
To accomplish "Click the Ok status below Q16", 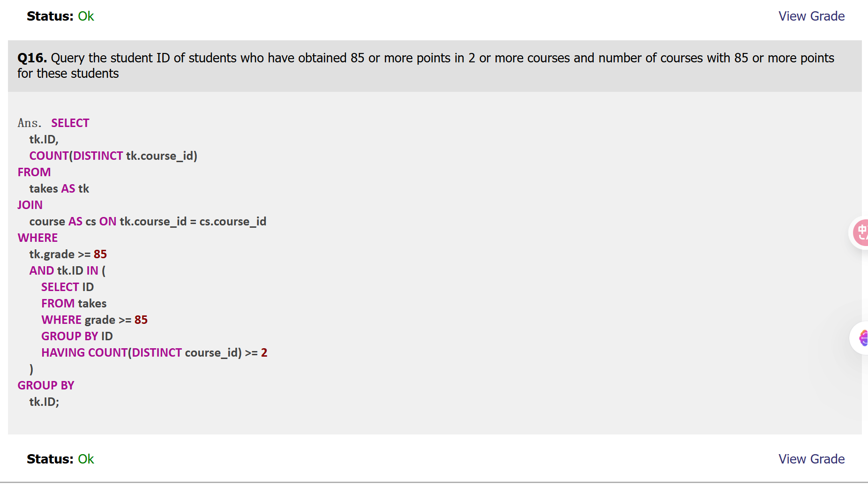I will (86, 459).
